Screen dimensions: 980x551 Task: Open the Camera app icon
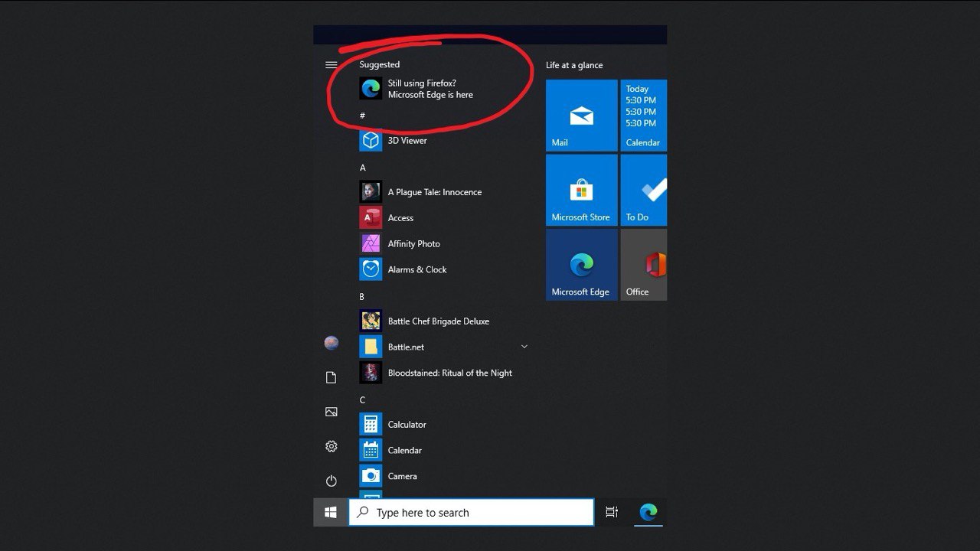click(371, 476)
